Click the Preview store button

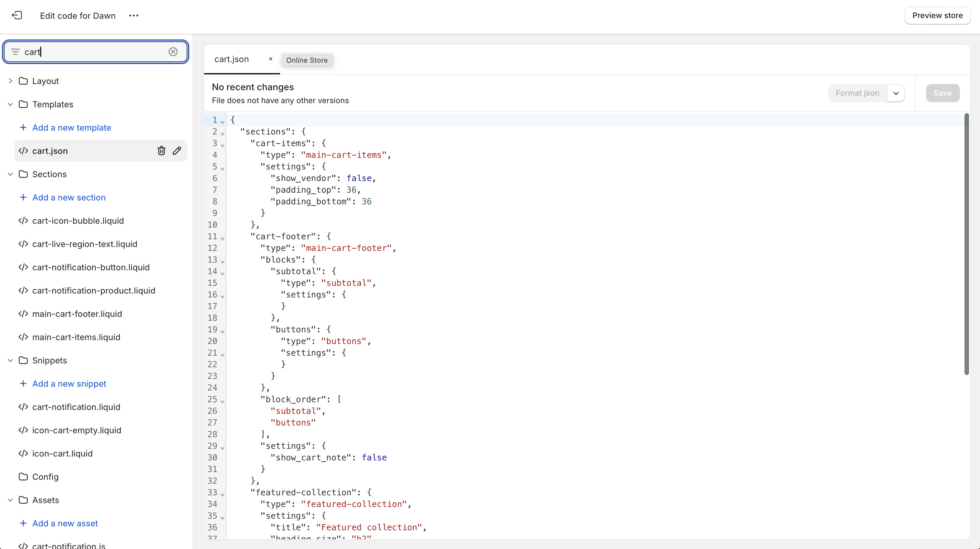937,16
